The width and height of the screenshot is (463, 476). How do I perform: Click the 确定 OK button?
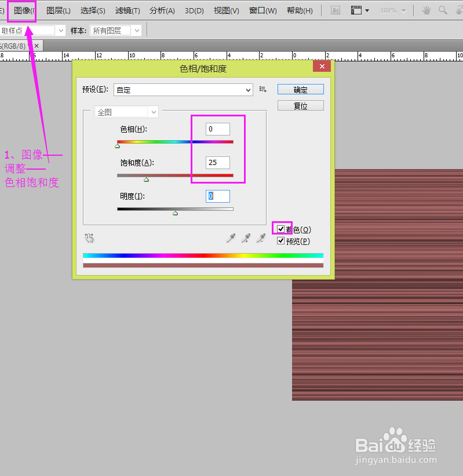pyautogui.click(x=301, y=90)
